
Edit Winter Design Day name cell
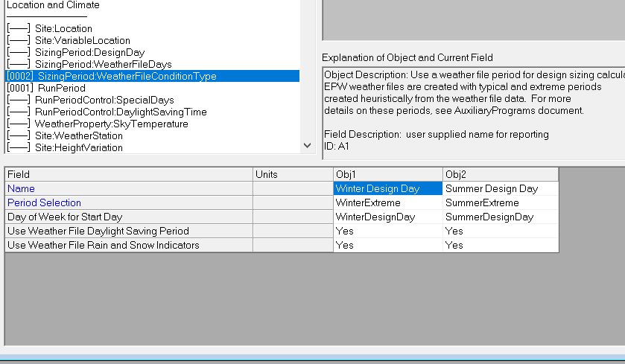[x=388, y=188]
